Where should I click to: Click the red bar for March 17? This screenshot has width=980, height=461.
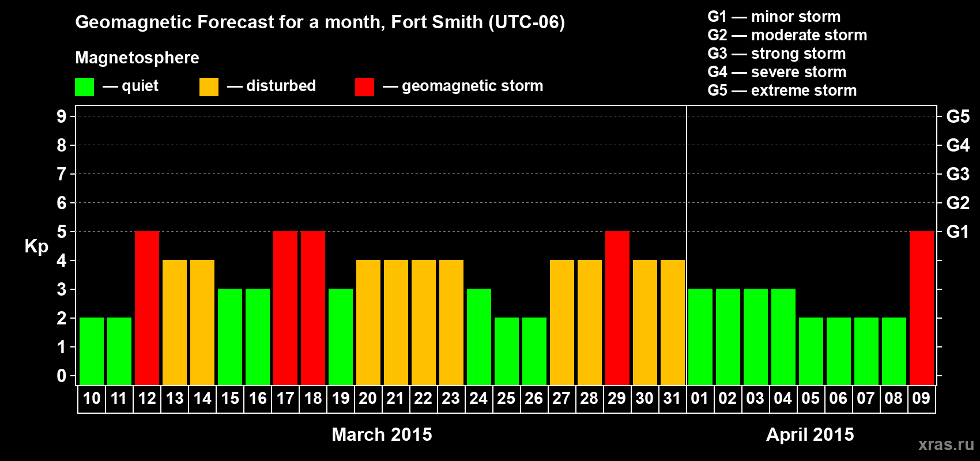click(x=285, y=308)
